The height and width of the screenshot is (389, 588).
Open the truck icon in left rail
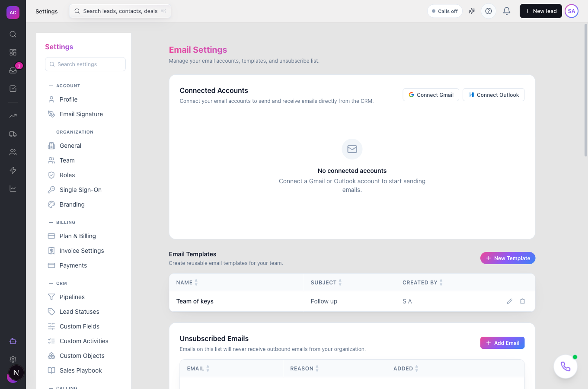coord(13,134)
